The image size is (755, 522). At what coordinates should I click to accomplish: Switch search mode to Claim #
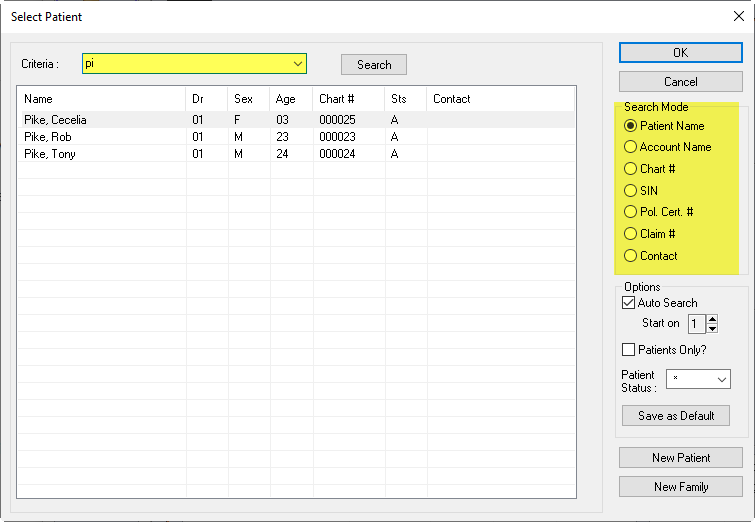630,234
